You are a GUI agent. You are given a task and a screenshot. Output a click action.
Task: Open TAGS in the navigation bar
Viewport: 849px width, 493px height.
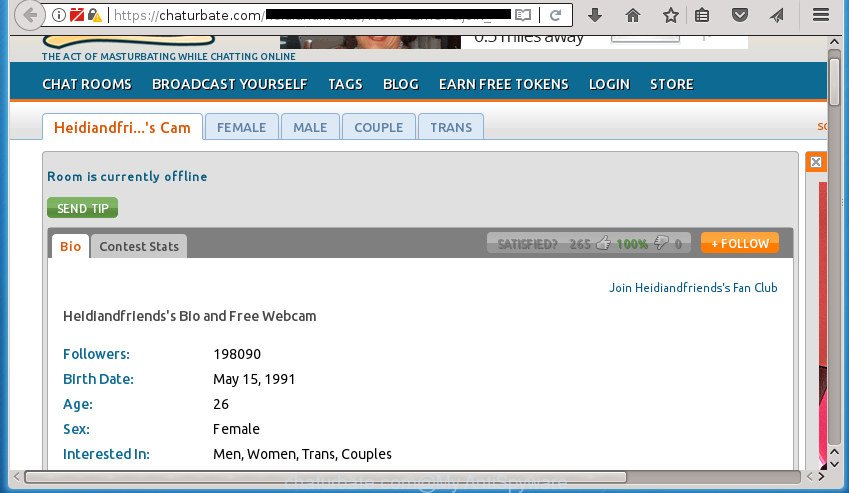pyautogui.click(x=345, y=84)
